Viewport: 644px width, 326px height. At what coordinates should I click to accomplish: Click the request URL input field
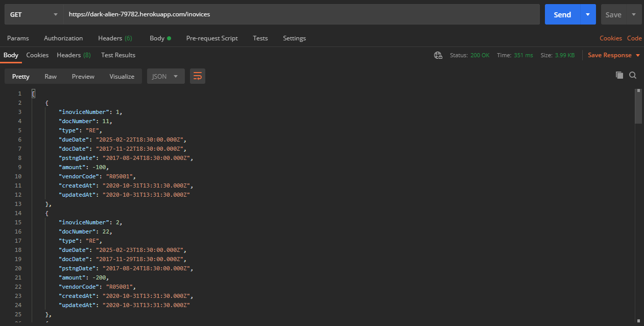[x=301, y=14]
